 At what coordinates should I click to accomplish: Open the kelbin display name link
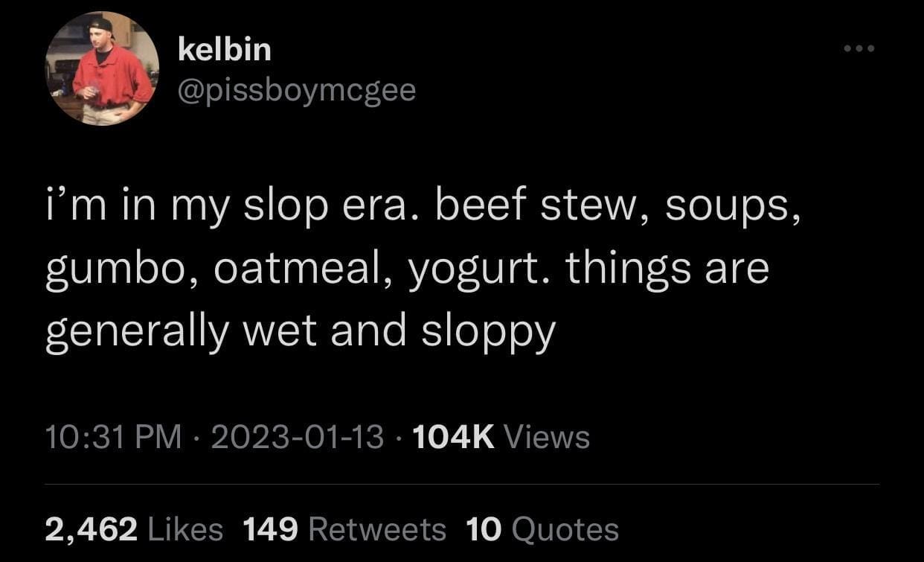(x=225, y=49)
